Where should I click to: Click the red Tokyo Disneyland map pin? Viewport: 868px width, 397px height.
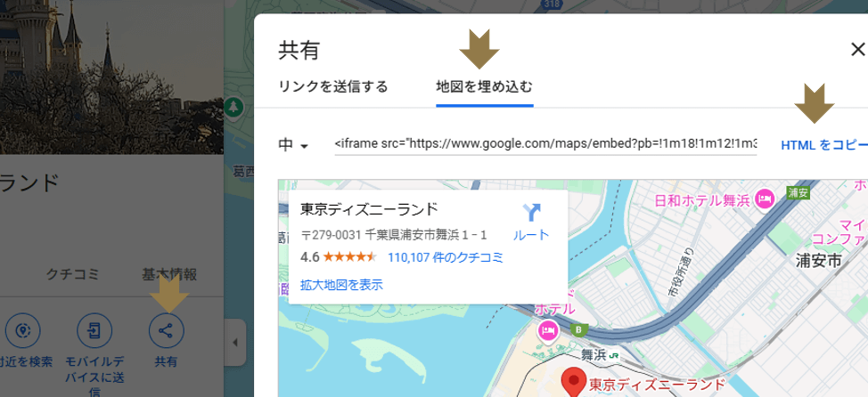tap(572, 383)
